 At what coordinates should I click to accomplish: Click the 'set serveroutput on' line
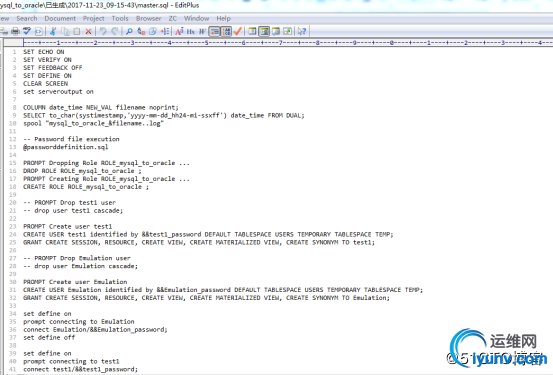(x=58, y=91)
